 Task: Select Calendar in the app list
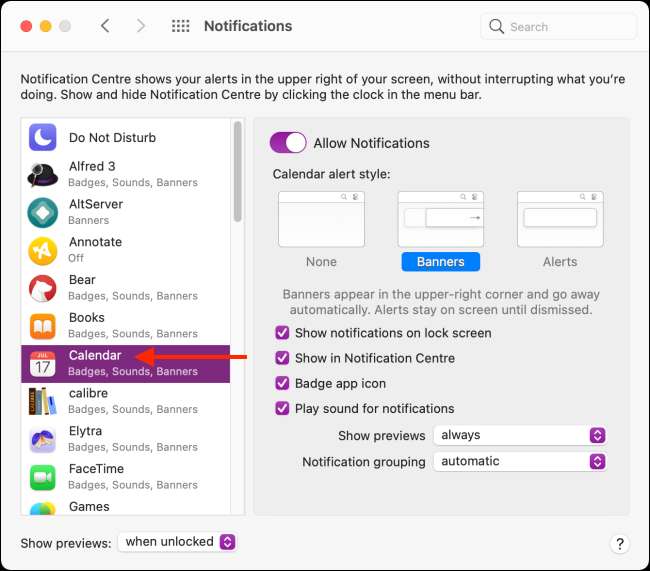pyautogui.click(x=126, y=364)
